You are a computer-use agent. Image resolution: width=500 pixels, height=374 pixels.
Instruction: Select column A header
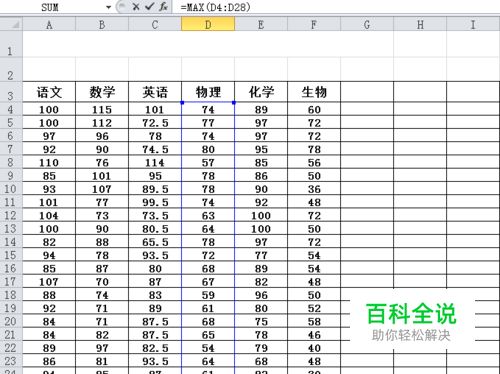(49, 24)
